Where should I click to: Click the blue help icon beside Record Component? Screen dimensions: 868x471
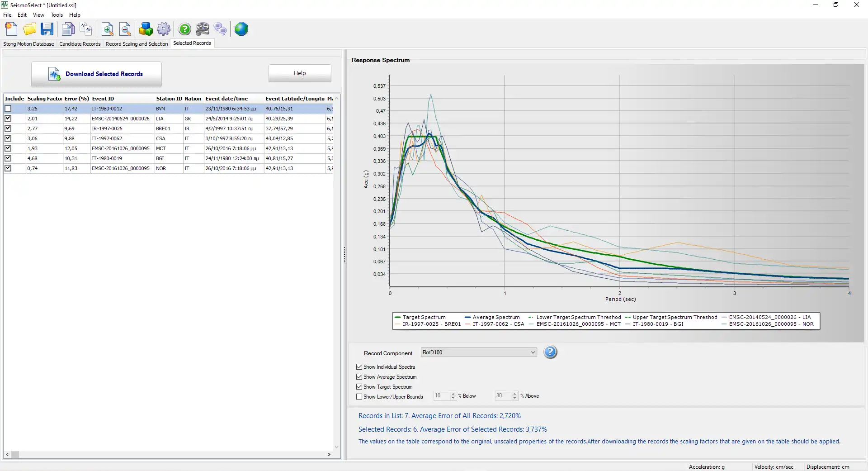[550, 352]
